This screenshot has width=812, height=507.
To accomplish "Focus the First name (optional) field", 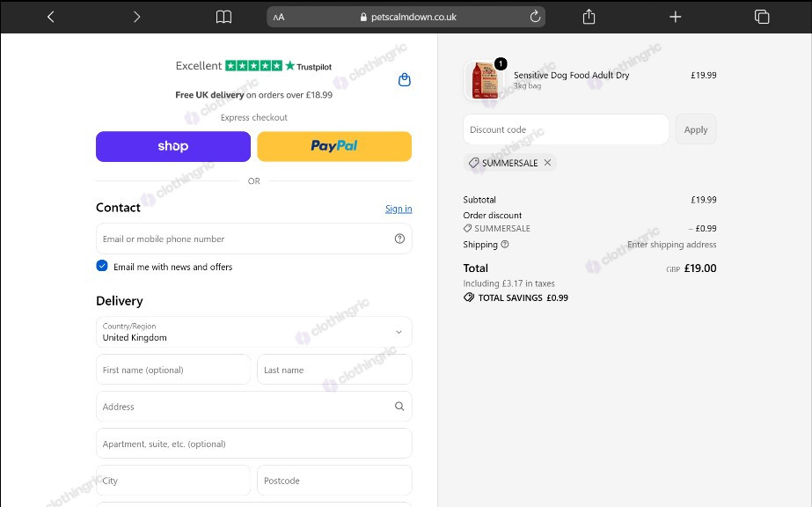I will tap(173, 370).
